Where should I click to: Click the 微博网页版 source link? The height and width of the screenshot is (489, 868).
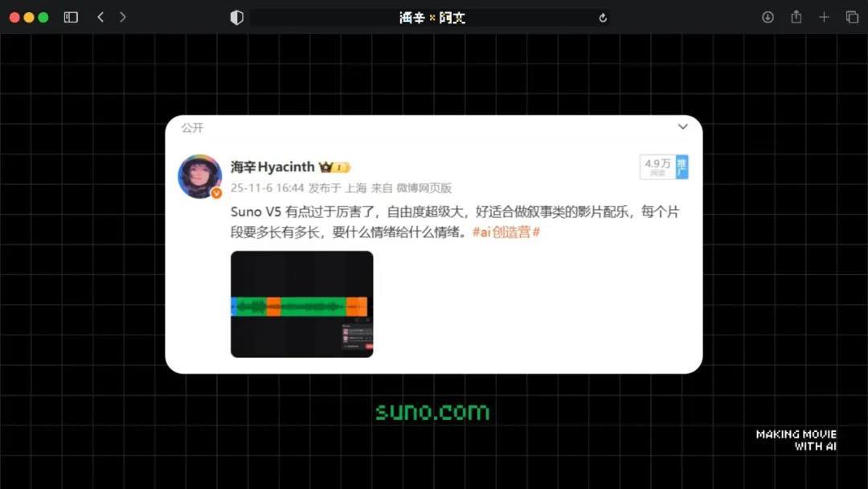(x=424, y=188)
